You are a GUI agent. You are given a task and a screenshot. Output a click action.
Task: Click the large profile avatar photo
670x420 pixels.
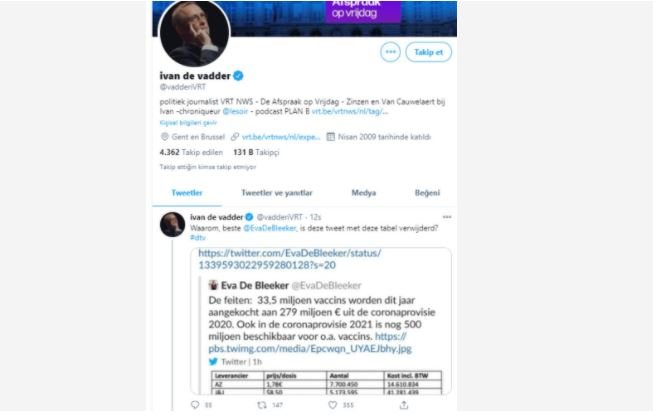point(194,33)
